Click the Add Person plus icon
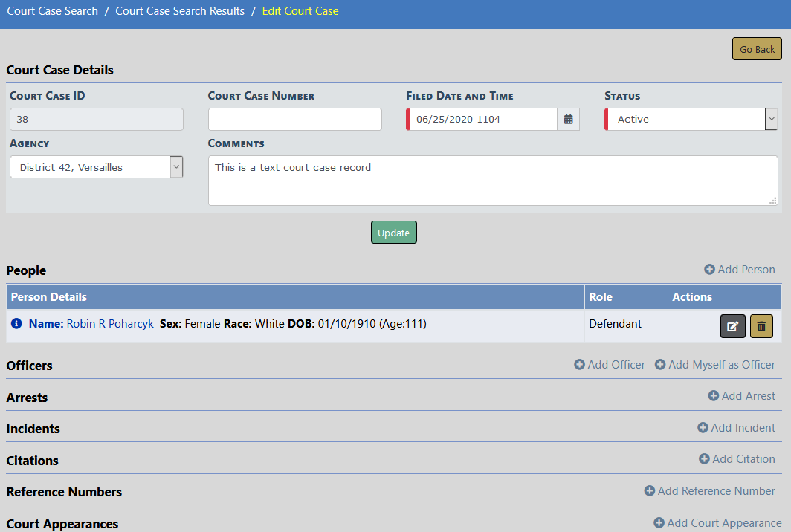The image size is (791, 532). [x=709, y=270]
